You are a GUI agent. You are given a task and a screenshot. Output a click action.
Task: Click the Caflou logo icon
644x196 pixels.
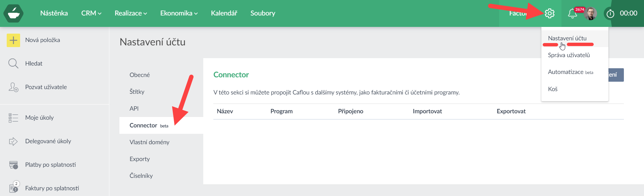(13, 13)
